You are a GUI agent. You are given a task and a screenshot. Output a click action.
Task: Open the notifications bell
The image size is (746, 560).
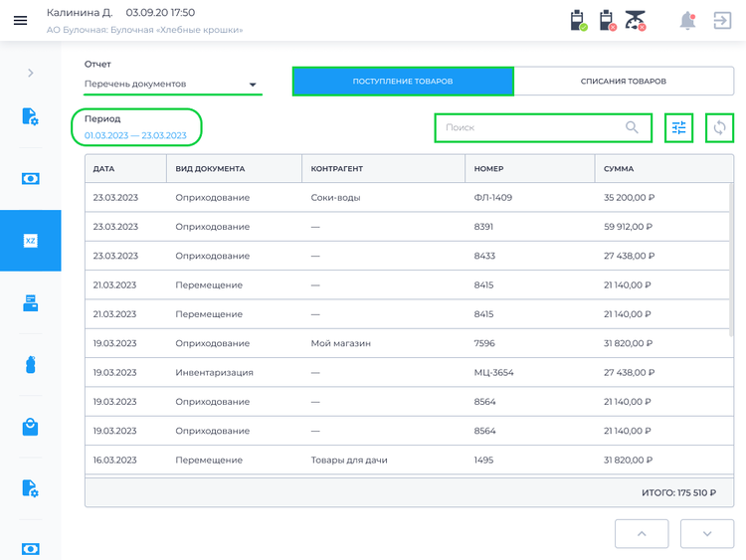(x=687, y=21)
